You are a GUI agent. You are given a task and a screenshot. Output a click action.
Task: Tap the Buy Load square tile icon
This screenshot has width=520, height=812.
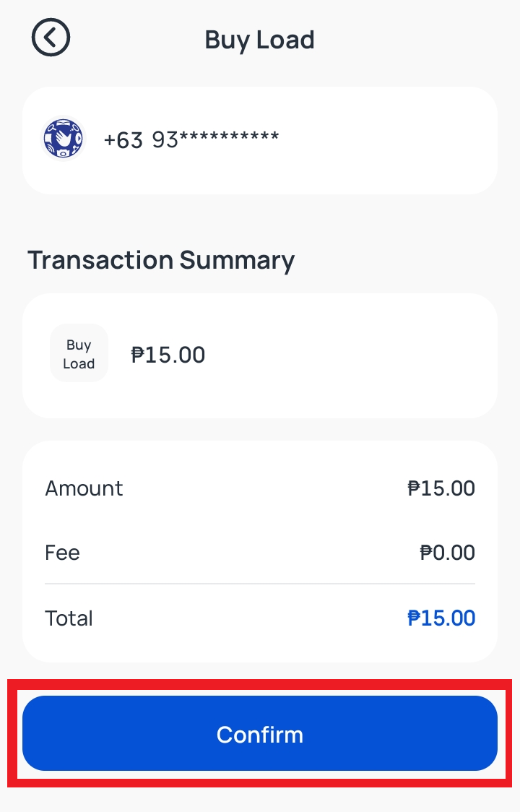point(79,353)
